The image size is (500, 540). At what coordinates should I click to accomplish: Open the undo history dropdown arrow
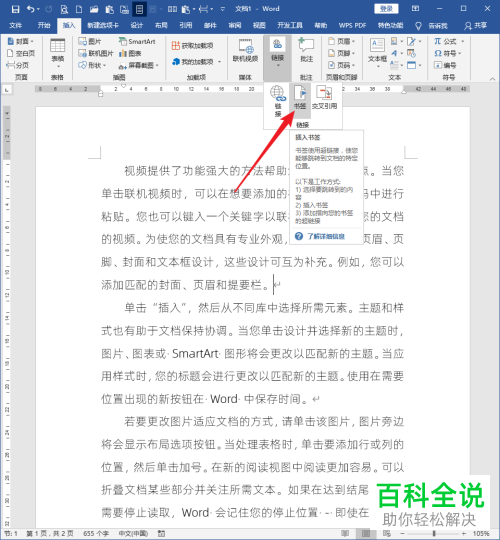pos(38,9)
